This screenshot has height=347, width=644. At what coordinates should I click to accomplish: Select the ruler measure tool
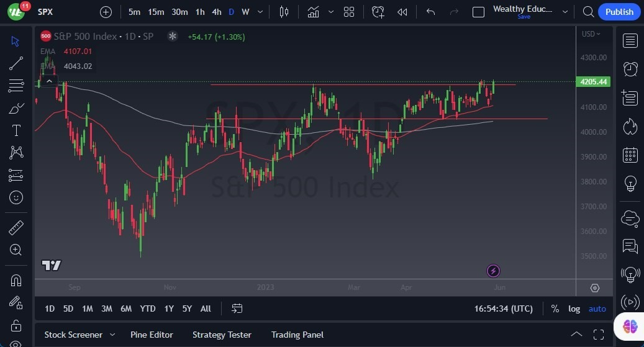16,227
